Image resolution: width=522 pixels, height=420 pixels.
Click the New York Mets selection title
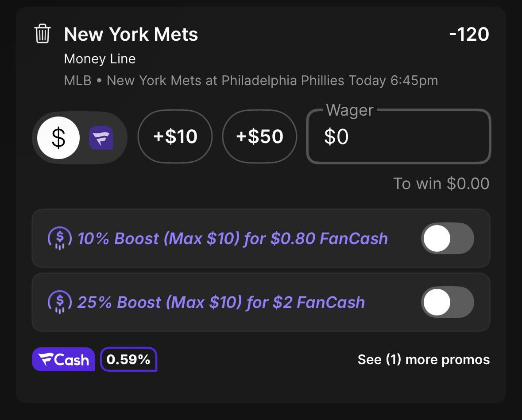click(x=131, y=34)
